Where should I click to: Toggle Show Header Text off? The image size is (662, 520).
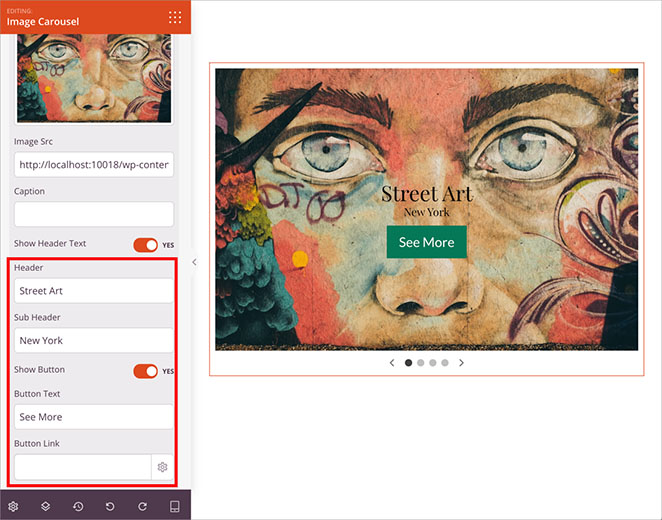pos(146,245)
